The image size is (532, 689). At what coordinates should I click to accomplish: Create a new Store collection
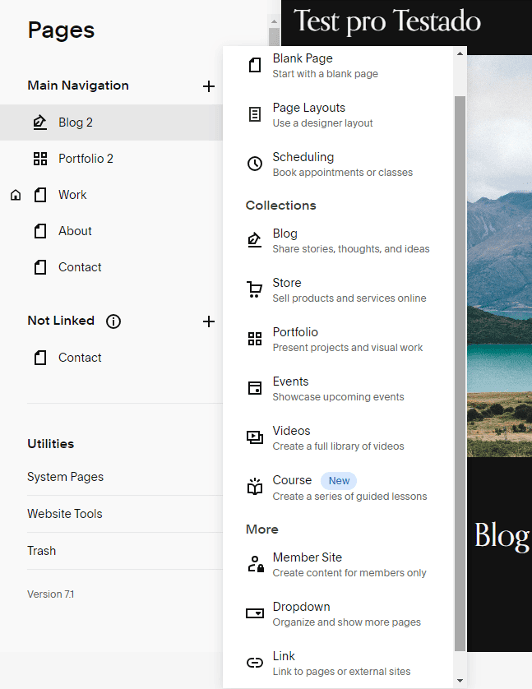coord(338,290)
